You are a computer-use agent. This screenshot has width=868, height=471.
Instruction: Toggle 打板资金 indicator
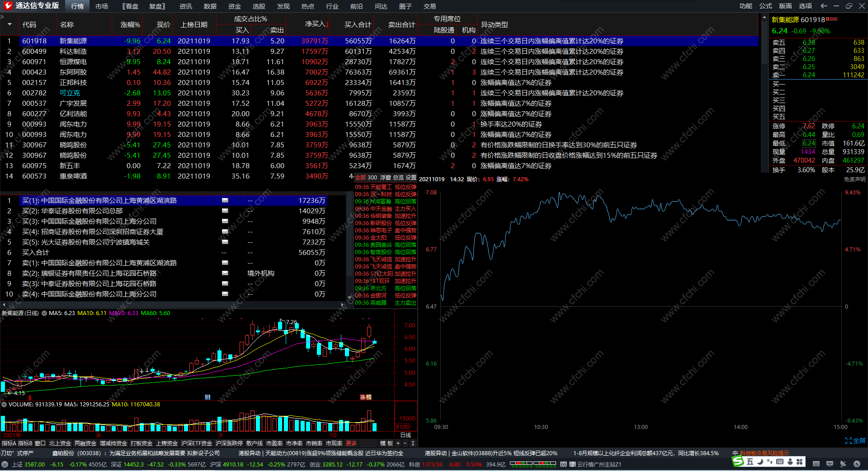click(142, 443)
